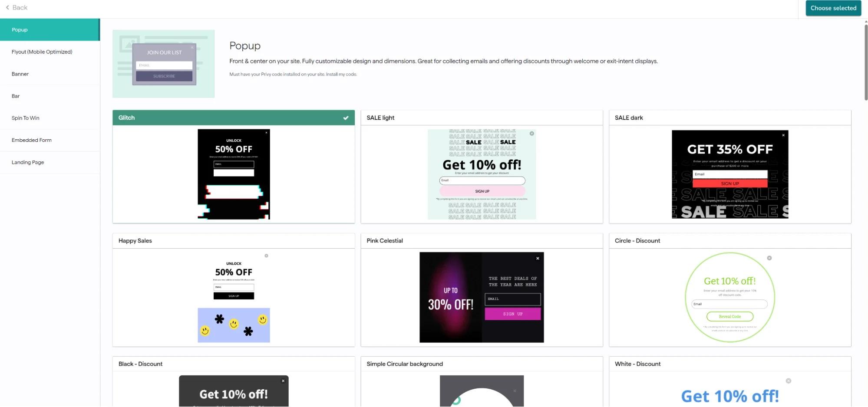Open the Pink Celestial 30% OFF thumbnail

[482, 297]
